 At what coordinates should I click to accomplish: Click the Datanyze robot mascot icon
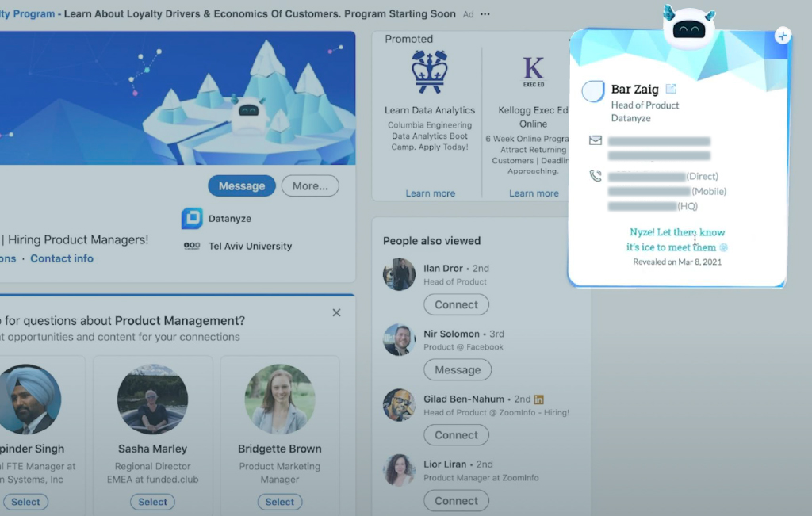coord(689,26)
